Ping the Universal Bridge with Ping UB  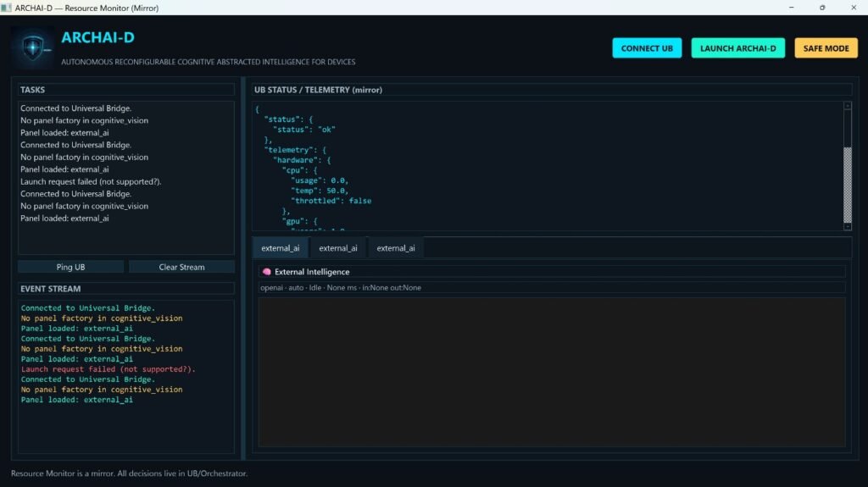71,267
